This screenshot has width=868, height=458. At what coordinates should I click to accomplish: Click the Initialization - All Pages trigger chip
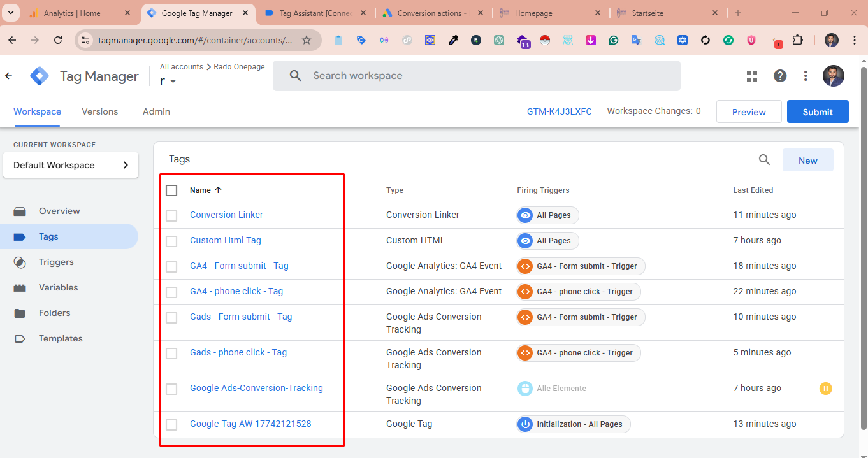tap(574, 424)
